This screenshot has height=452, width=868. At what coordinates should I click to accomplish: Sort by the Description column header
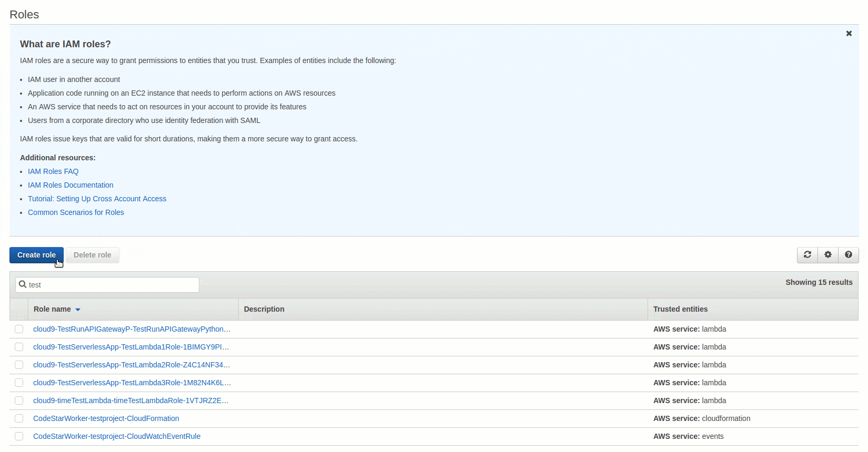264,309
